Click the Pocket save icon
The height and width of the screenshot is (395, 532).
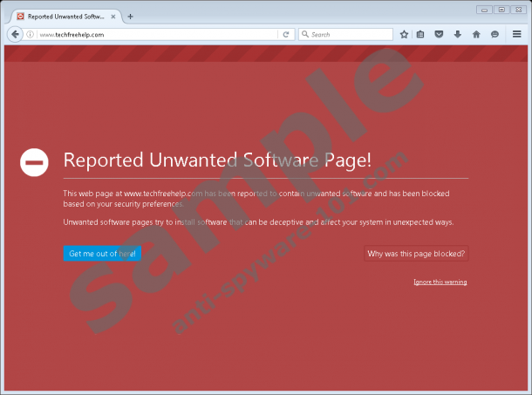(x=439, y=35)
